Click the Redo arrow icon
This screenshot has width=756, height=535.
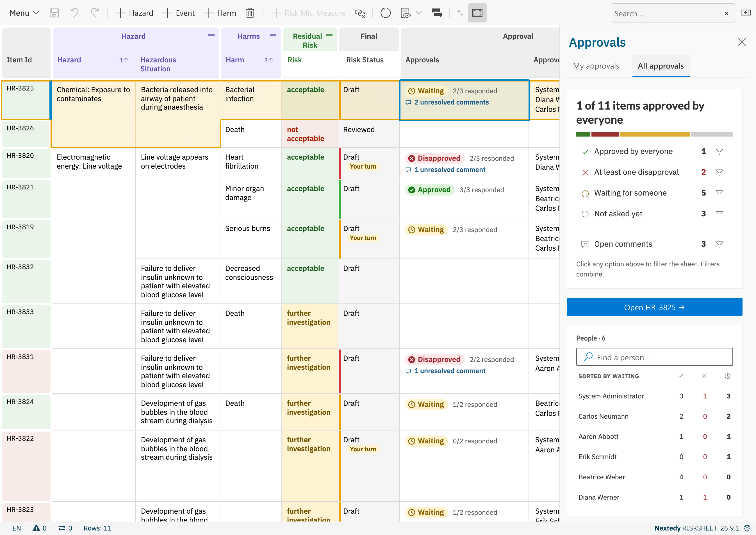point(95,13)
